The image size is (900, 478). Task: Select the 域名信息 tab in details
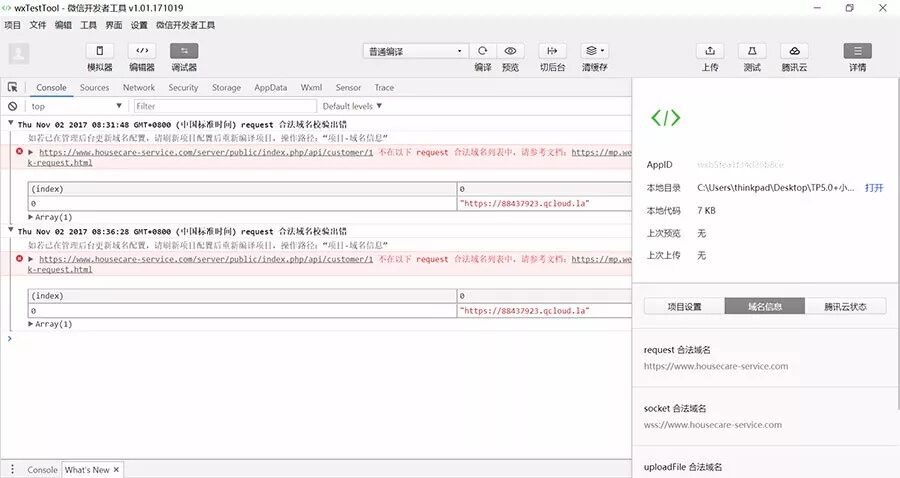[x=765, y=306]
